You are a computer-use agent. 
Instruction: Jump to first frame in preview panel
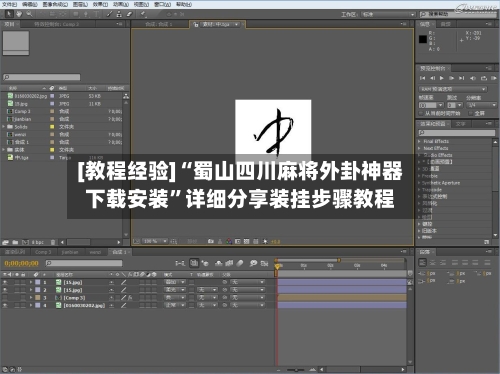coord(422,78)
